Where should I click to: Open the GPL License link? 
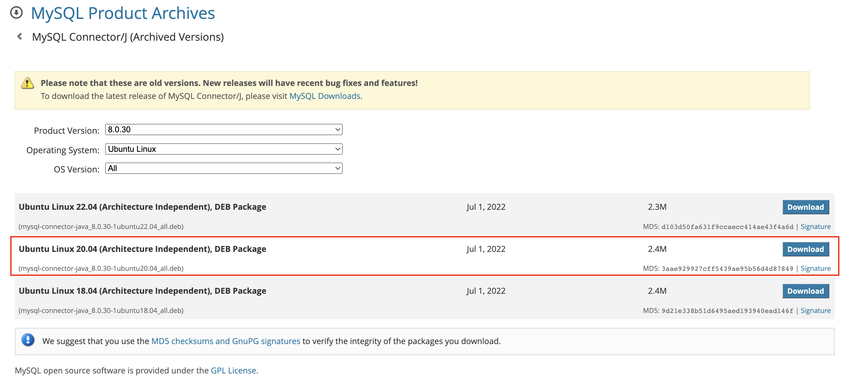click(233, 370)
